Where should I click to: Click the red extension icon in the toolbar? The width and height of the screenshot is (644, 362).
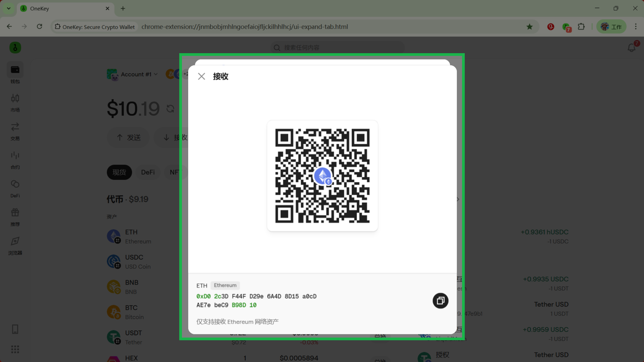coord(551,27)
